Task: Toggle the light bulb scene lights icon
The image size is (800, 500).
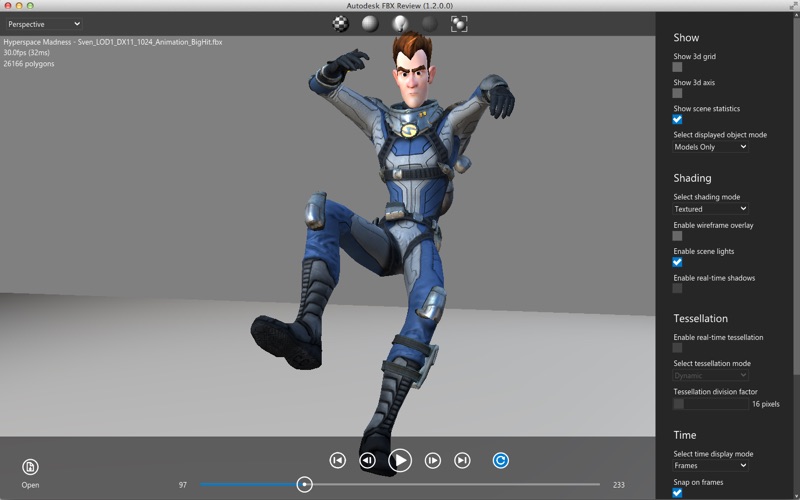Action: click(400, 24)
